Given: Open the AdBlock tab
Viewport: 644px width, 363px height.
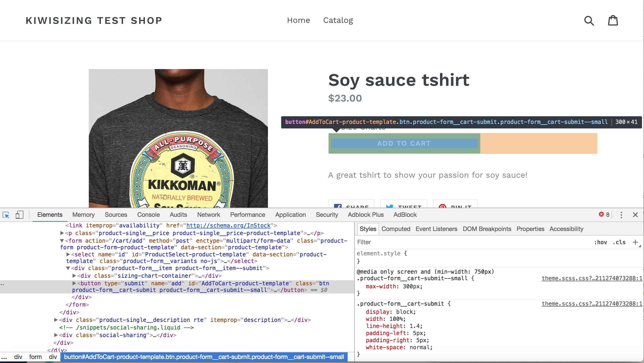Looking at the screenshot, I should coord(405,215).
